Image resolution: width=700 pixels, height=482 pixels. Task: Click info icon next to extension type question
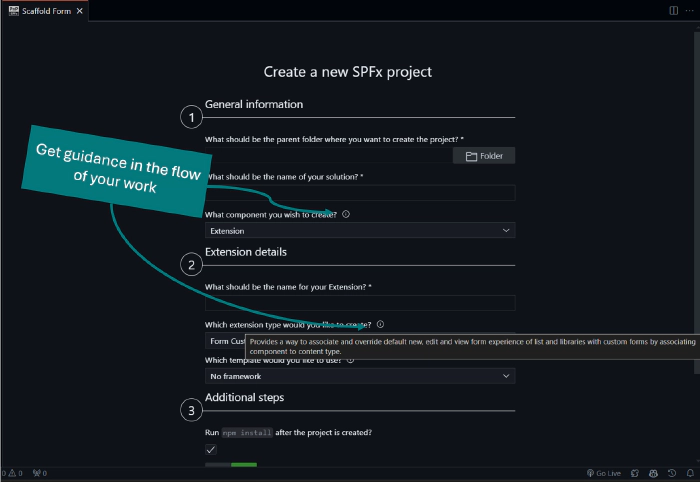[381, 324]
